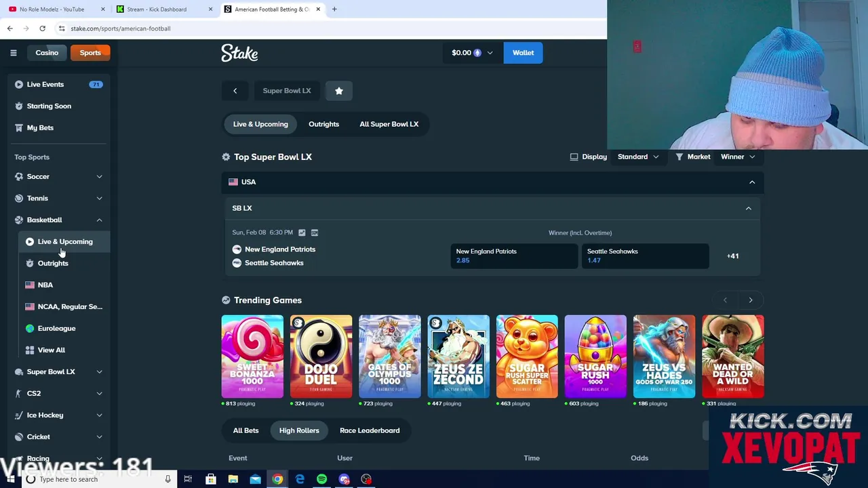This screenshot has height=488, width=868.
Task: Click the My Bets sidebar icon
Action: pos(19,128)
